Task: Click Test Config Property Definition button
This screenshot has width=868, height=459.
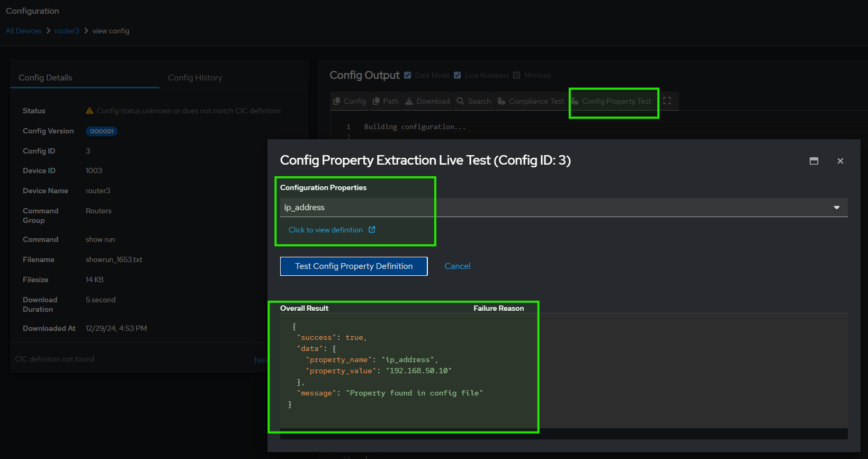Action: tap(354, 266)
